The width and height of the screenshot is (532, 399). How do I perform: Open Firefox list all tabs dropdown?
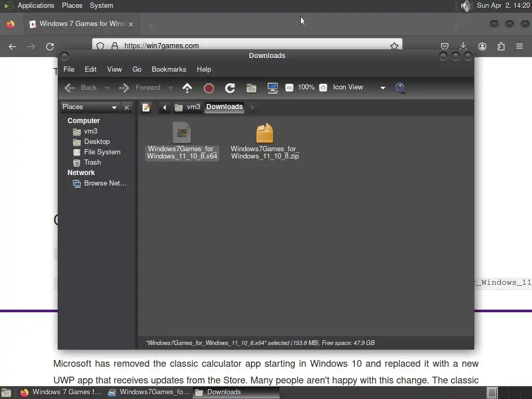pyautogui.click(x=457, y=24)
